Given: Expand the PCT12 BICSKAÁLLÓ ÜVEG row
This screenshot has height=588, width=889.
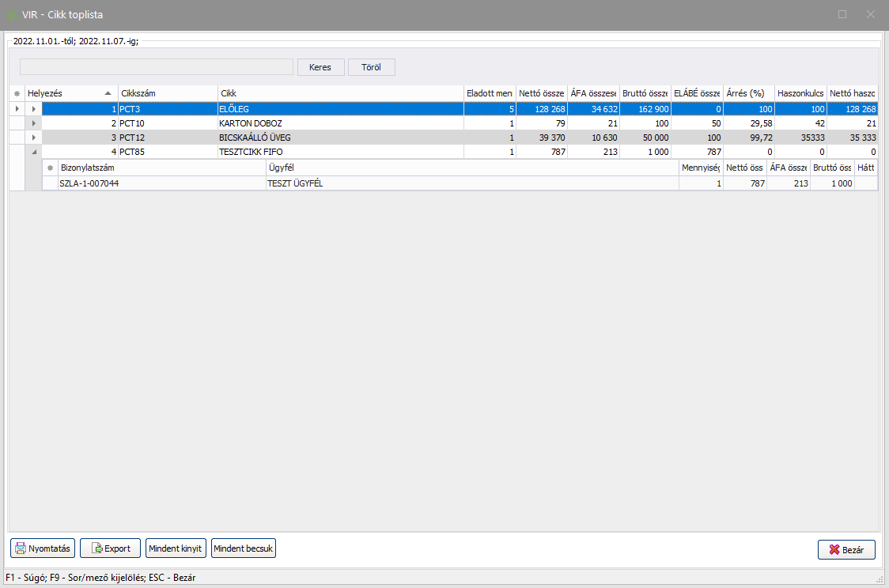Looking at the screenshot, I should coord(34,138).
